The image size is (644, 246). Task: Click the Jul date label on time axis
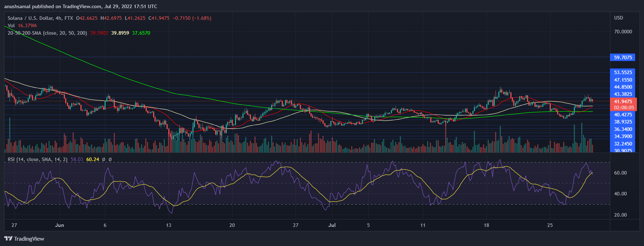click(x=332, y=225)
